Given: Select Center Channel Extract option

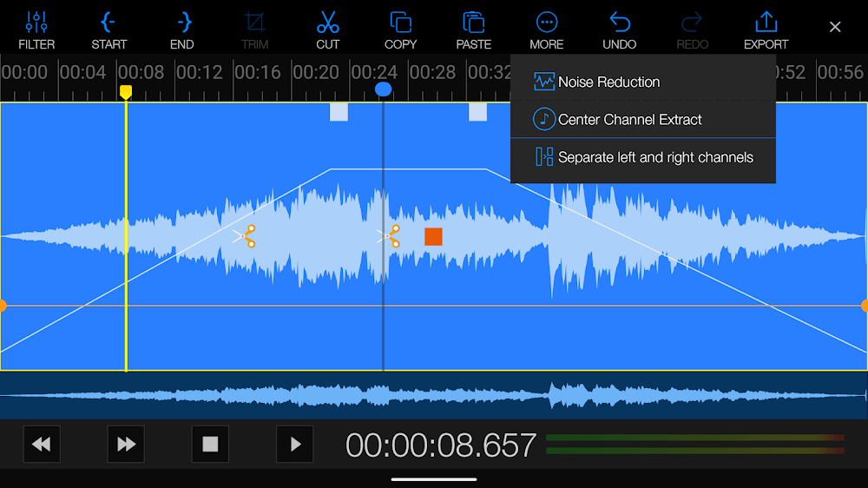Looking at the screenshot, I should click(628, 120).
